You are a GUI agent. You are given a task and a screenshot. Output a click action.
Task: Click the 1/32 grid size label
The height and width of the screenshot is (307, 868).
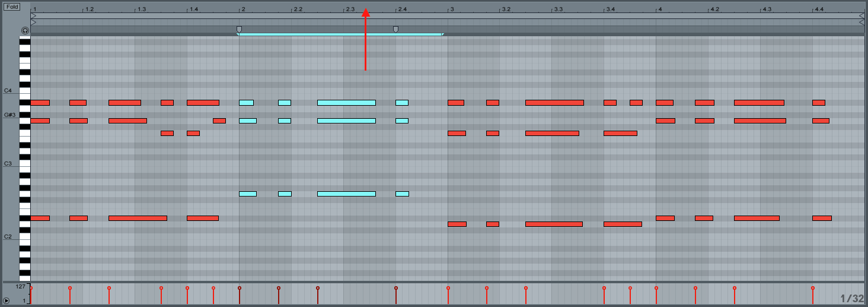point(851,298)
